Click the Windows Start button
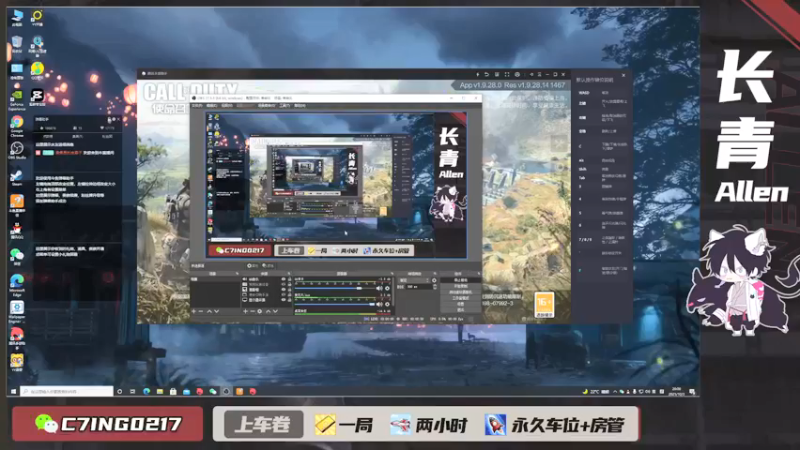The image size is (800, 450). pos(13,391)
